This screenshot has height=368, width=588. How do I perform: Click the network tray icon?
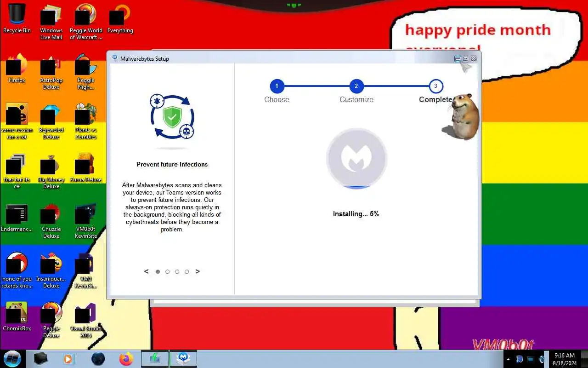pyautogui.click(x=530, y=359)
